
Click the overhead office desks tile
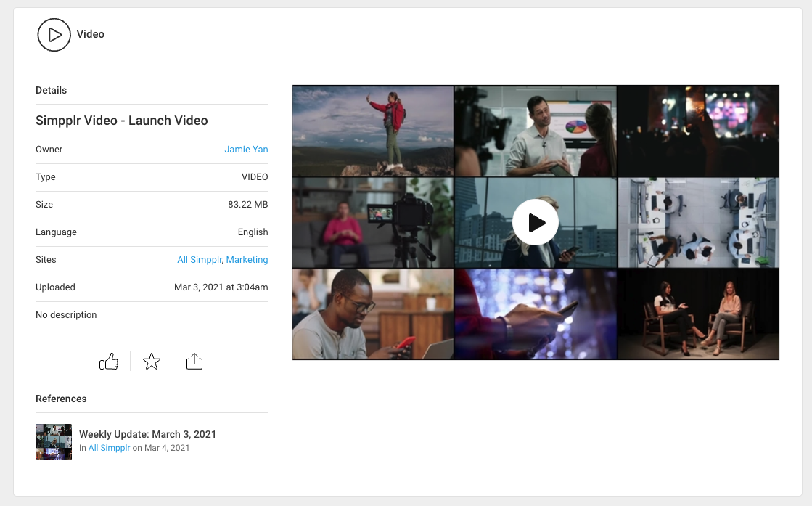(698, 222)
